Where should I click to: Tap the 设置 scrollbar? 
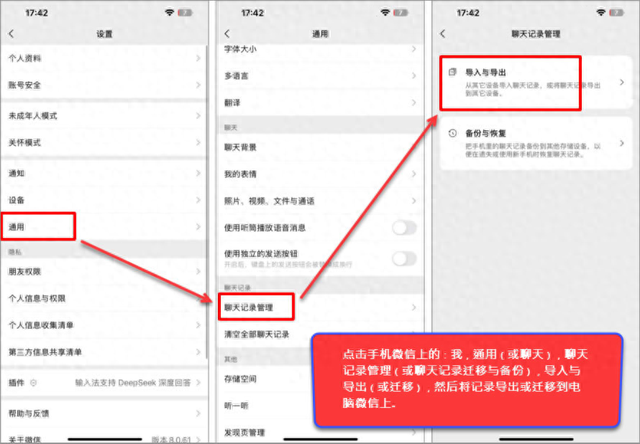tap(207, 202)
